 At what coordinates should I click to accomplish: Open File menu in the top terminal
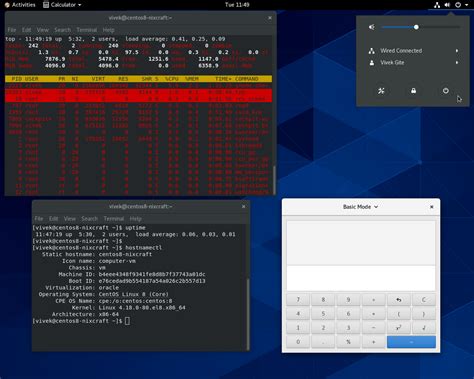click(12, 30)
